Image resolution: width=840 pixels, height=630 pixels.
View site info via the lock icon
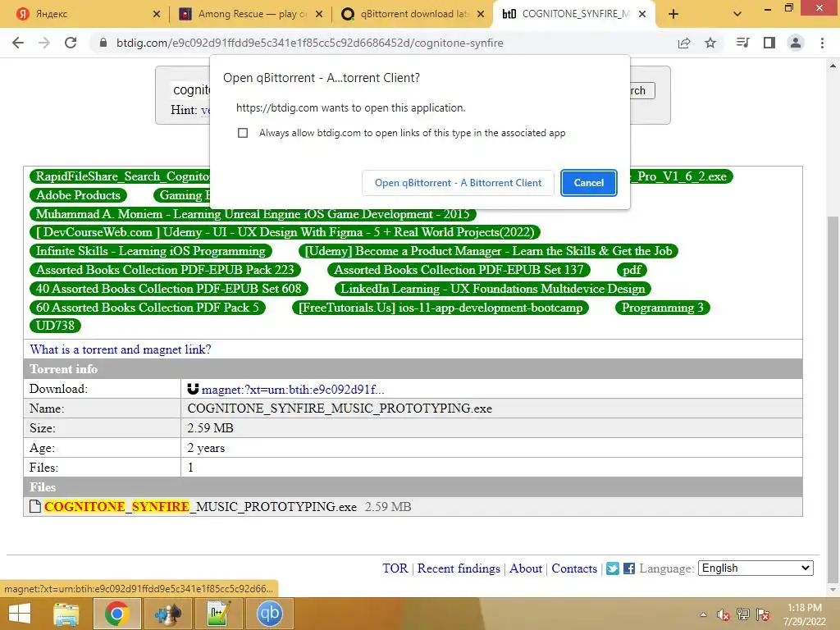(103, 43)
